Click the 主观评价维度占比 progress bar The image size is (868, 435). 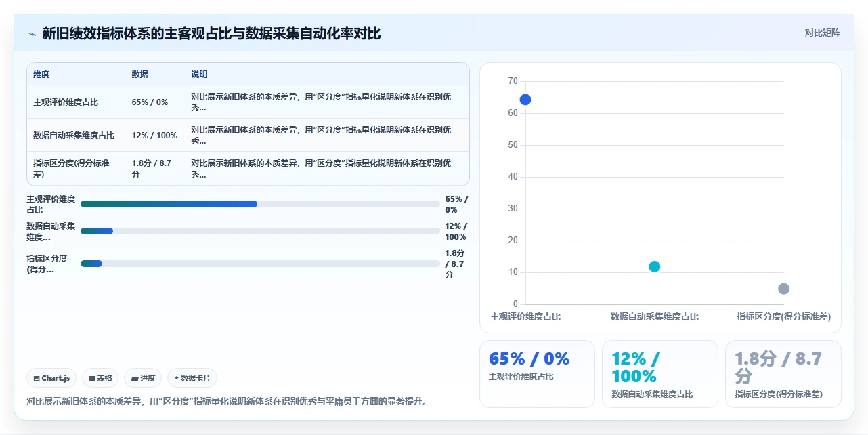tap(260, 204)
